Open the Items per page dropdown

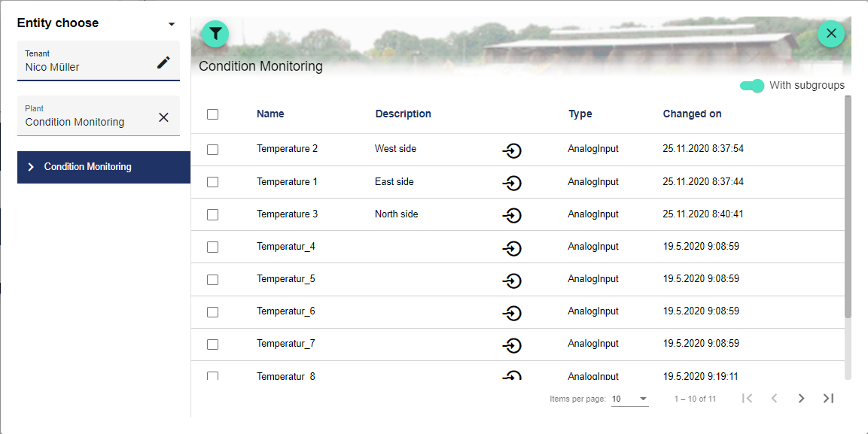pos(629,399)
